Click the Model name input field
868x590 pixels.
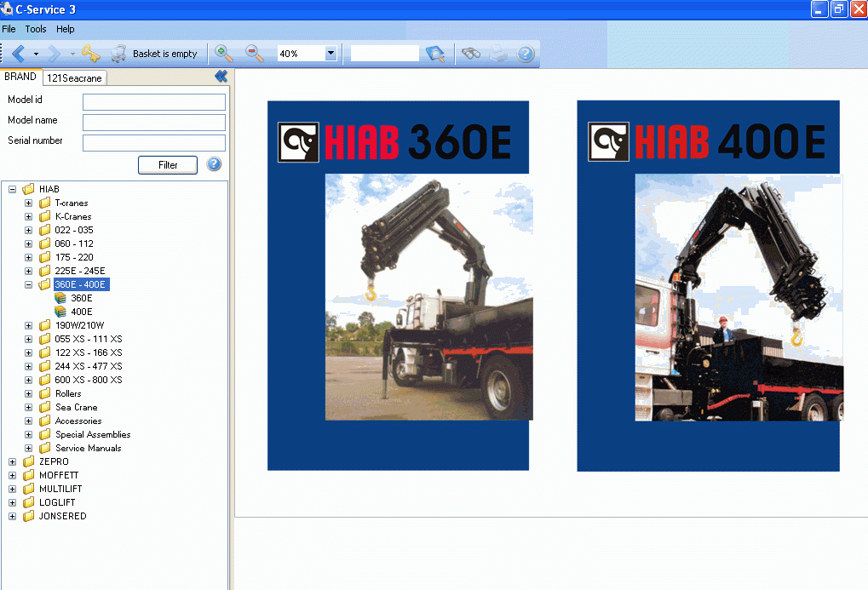click(x=154, y=123)
